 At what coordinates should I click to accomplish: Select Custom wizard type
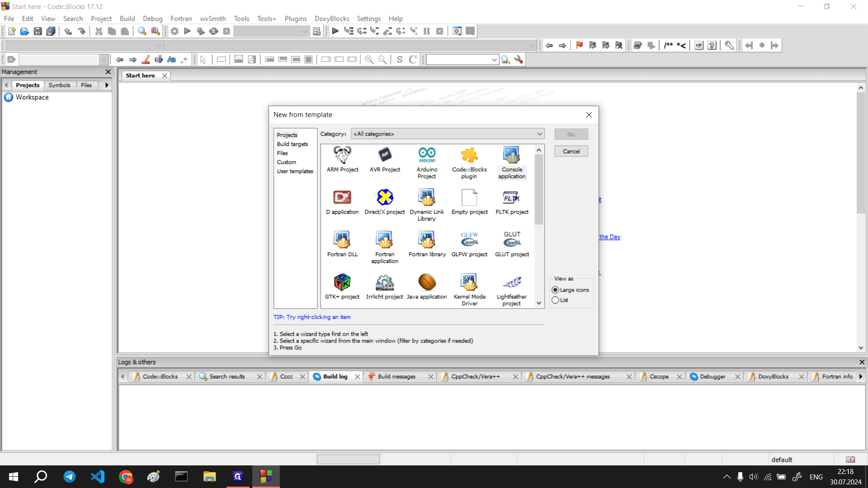(x=287, y=162)
